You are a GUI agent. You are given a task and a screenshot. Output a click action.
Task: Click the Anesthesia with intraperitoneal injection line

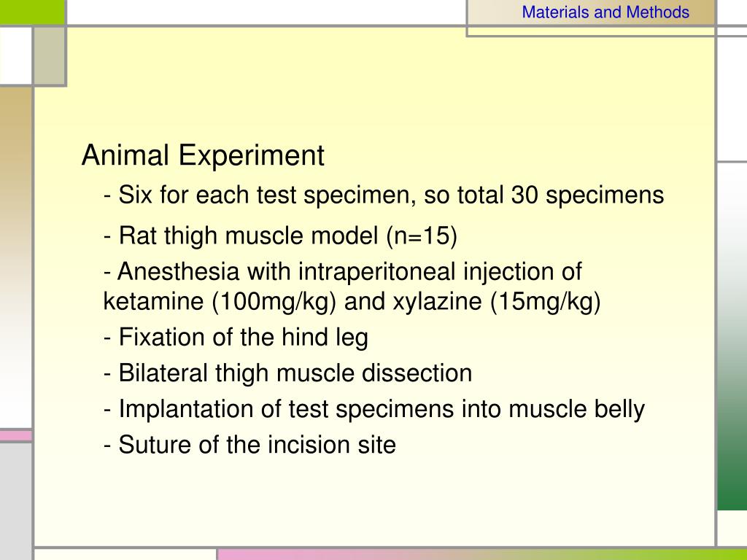(343, 271)
